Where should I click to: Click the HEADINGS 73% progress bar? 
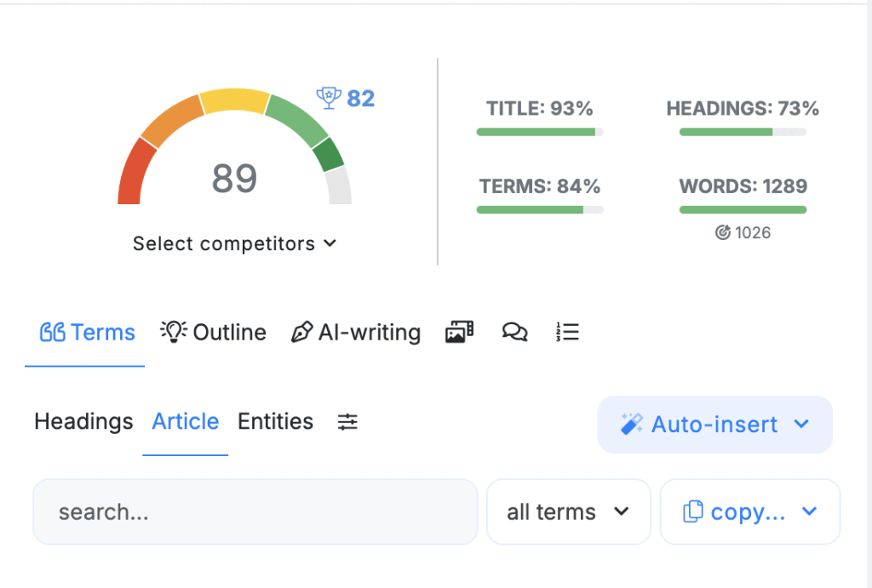(743, 132)
